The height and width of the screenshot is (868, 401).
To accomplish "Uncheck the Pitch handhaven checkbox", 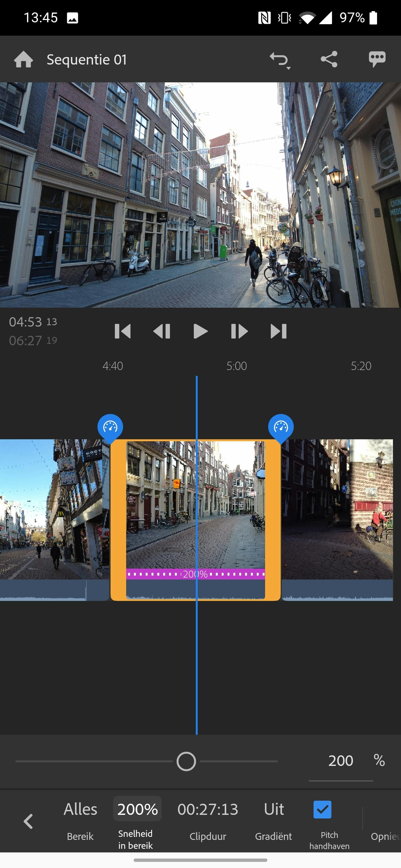I will 322,809.
